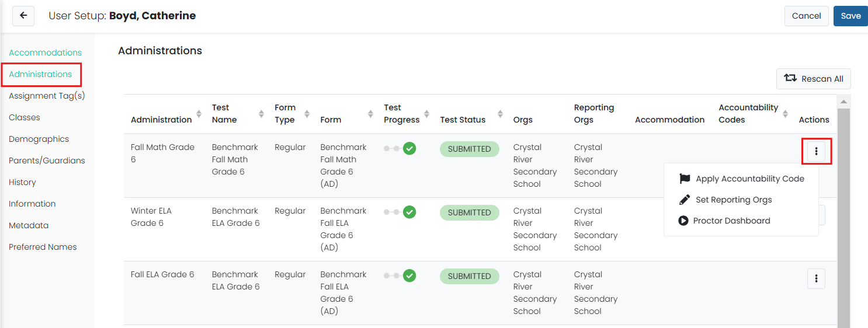Sort table by Test Progress column
Screen dimensions: 868x328
coord(426,114)
